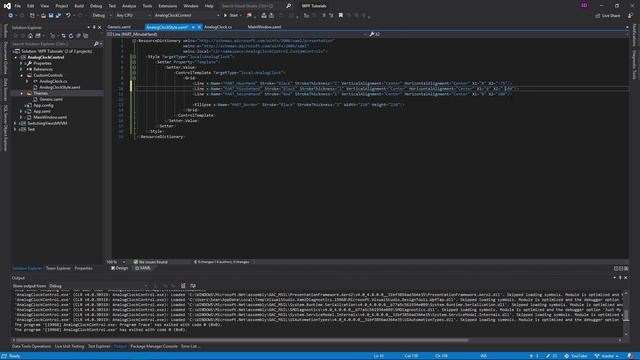Close the AnalogClockStyle.xaml tab
The width and height of the screenshot is (640, 360).
coord(199,27)
